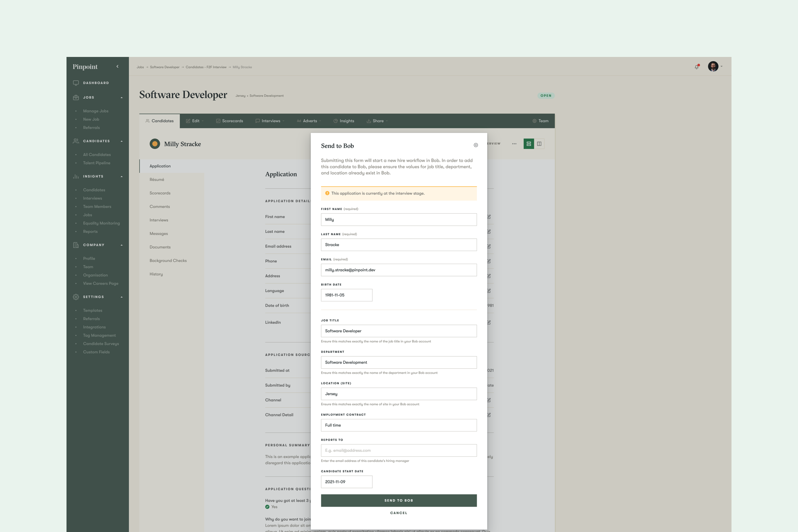
Task: Click the notification bell icon
Action: pos(697,66)
